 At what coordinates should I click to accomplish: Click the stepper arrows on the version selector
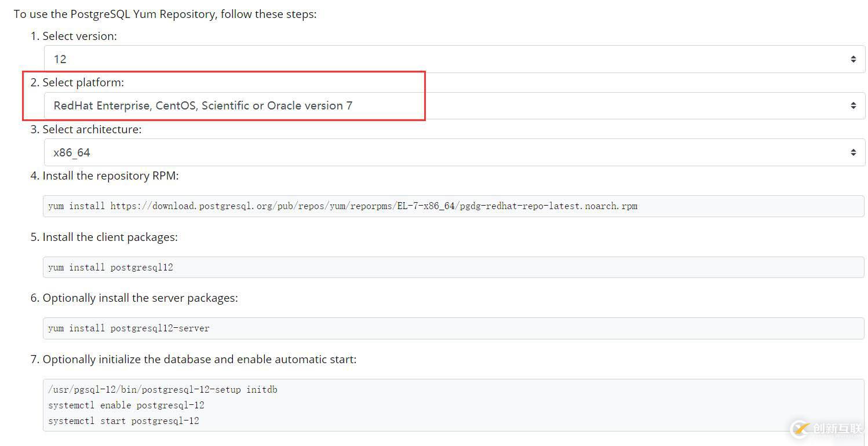852,59
